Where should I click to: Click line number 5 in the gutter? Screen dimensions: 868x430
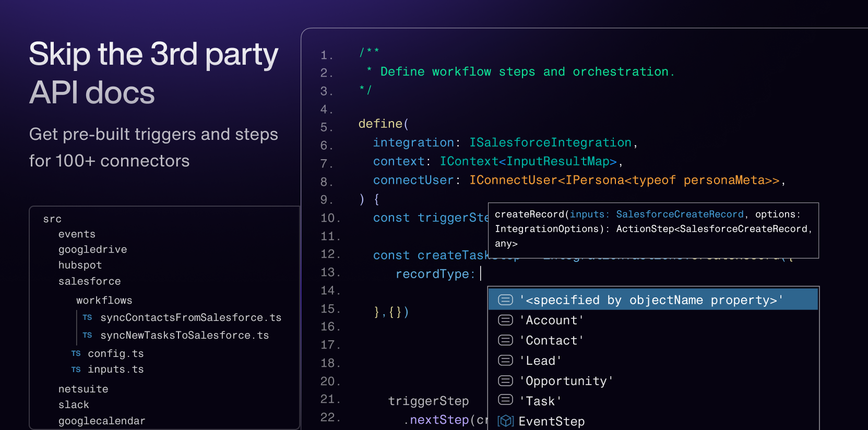click(326, 128)
